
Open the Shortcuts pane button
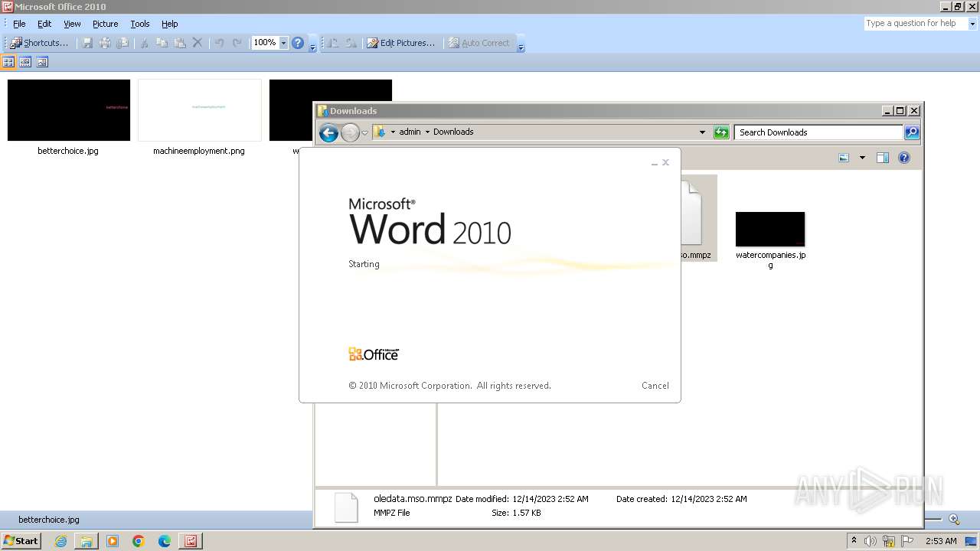[x=39, y=43]
